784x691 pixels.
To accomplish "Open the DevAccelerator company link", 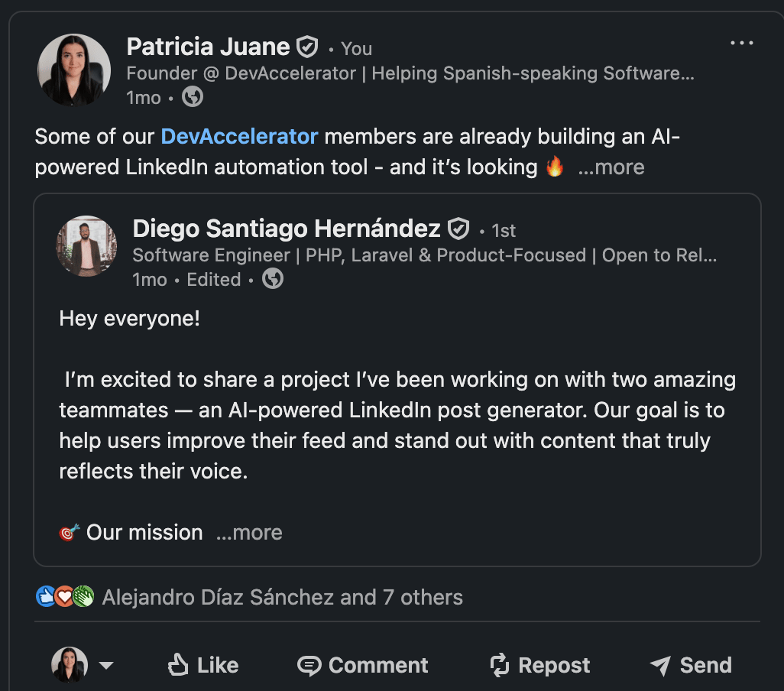I will 239,137.
